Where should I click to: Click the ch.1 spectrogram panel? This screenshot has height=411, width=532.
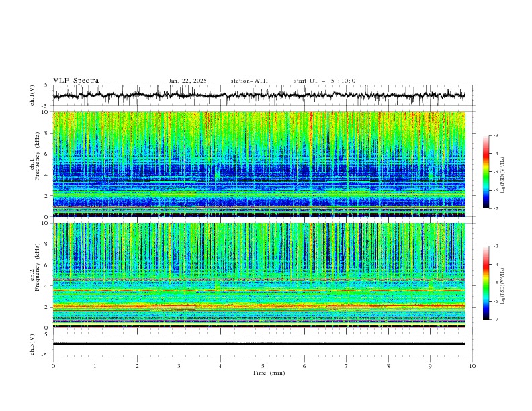[259, 164]
